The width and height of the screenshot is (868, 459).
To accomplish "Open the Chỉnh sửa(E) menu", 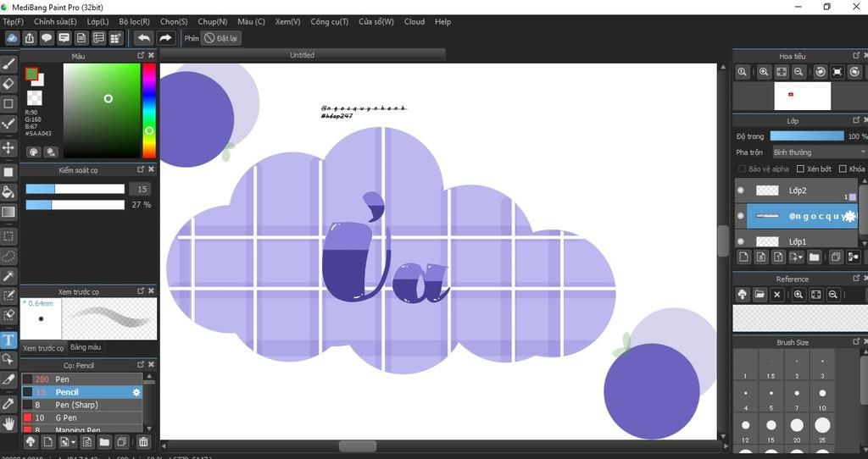I will click(x=55, y=21).
